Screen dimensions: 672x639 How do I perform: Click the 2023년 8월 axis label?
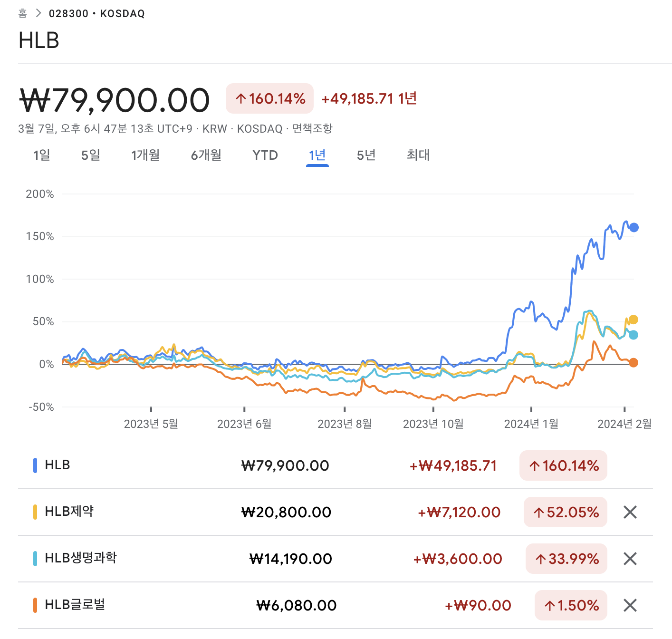pos(345,424)
